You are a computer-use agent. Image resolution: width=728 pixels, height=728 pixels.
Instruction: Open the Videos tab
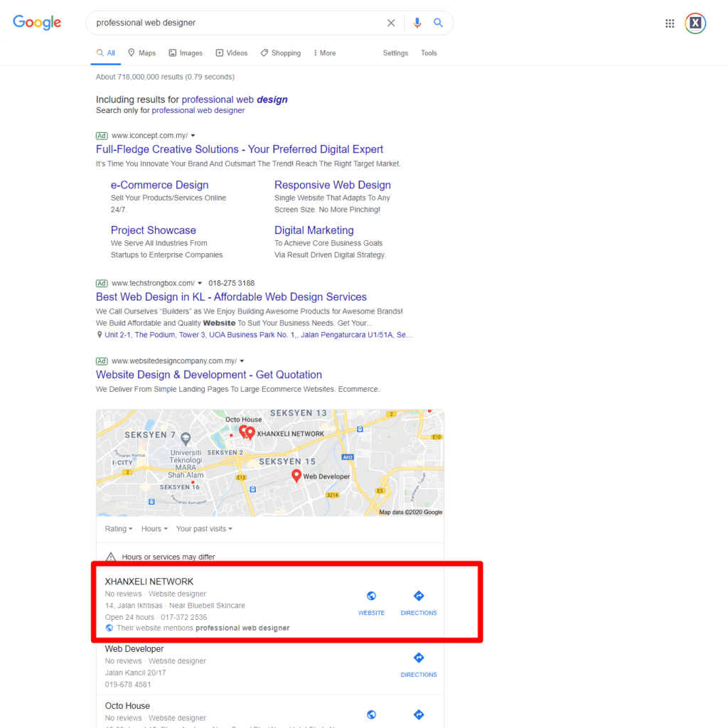(x=232, y=53)
